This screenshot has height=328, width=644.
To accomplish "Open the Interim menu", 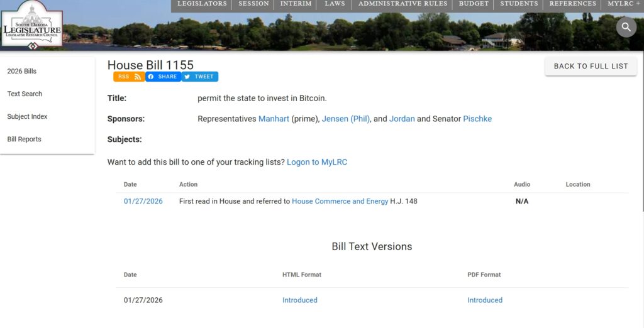I will [x=296, y=4].
